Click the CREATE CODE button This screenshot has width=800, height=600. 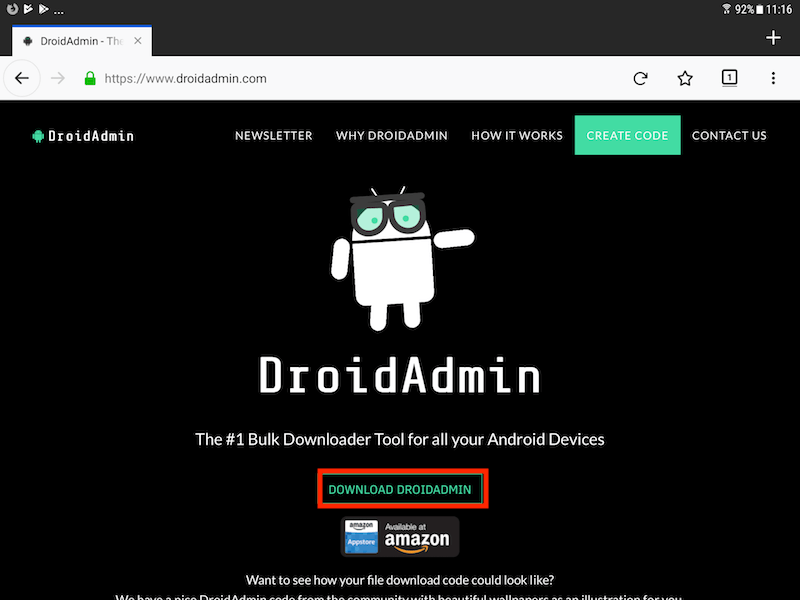627,135
